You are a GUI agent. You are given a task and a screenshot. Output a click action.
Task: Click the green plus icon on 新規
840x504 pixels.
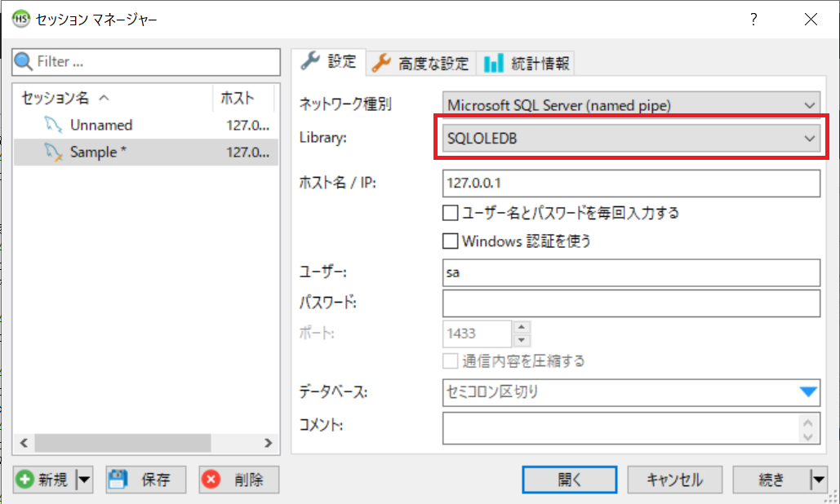pyautogui.click(x=24, y=480)
